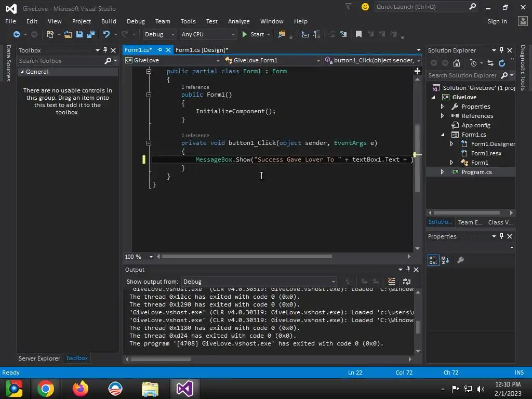
Task: Click the Navigate Backward arrow icon
Action: [16, 34]
